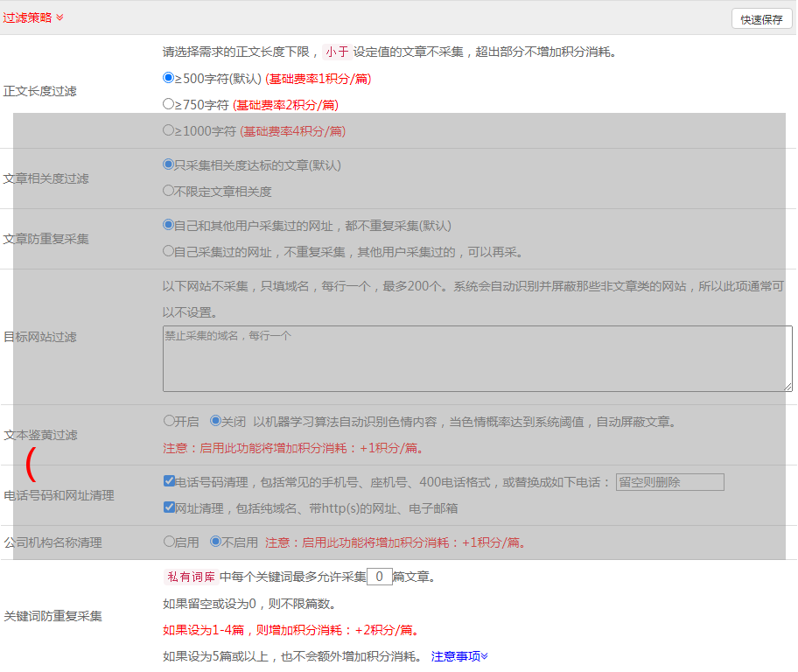
Task: Choose the ≥1000字符 length option
Action: click(169, 130)
